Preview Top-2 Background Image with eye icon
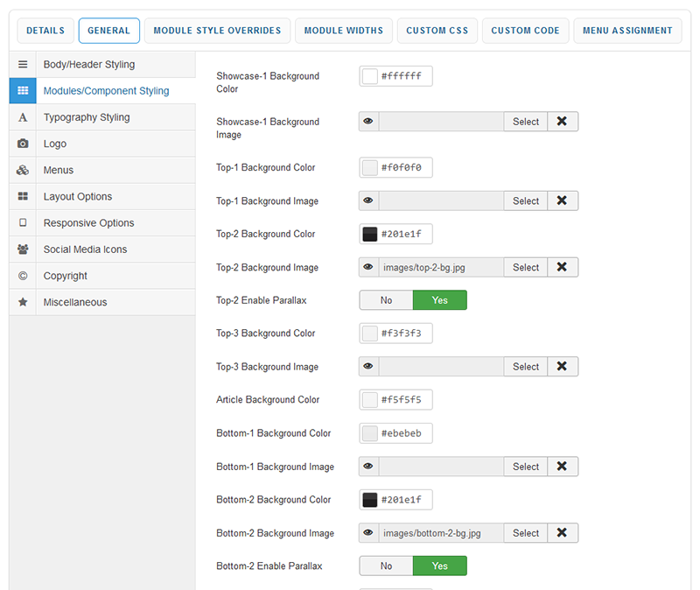The height and width of the screenshot is (590, 700). [x=368, y=267]
